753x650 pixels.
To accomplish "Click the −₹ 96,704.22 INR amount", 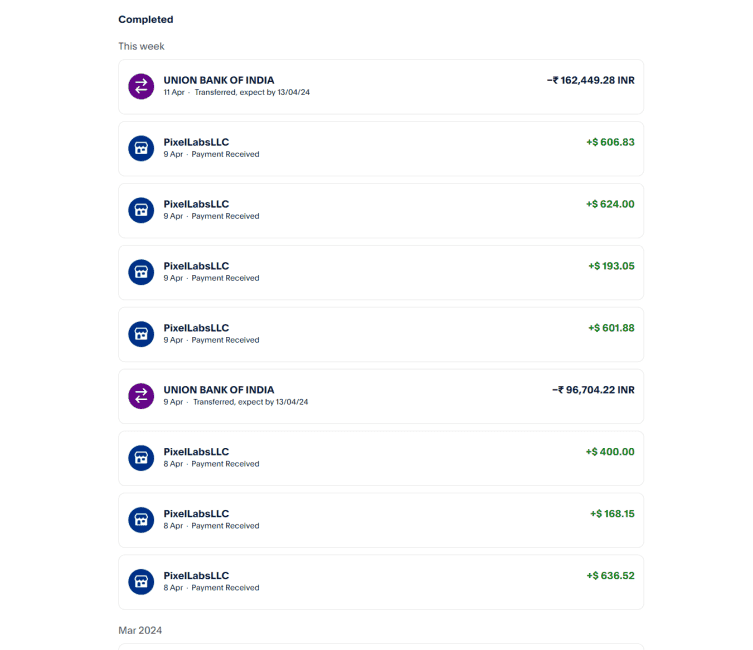I will [593, 390].
